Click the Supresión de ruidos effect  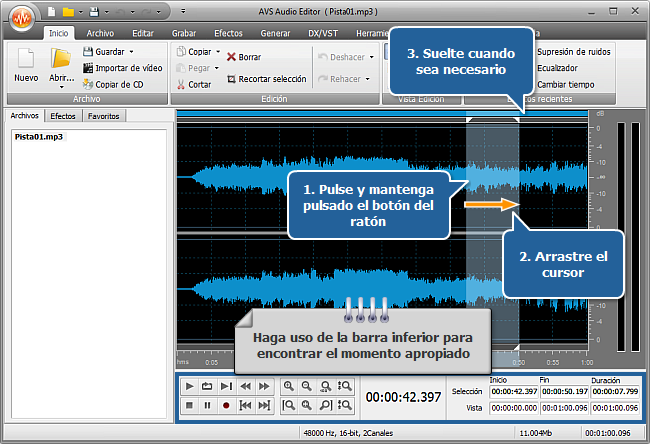click(x=573, y=51)
